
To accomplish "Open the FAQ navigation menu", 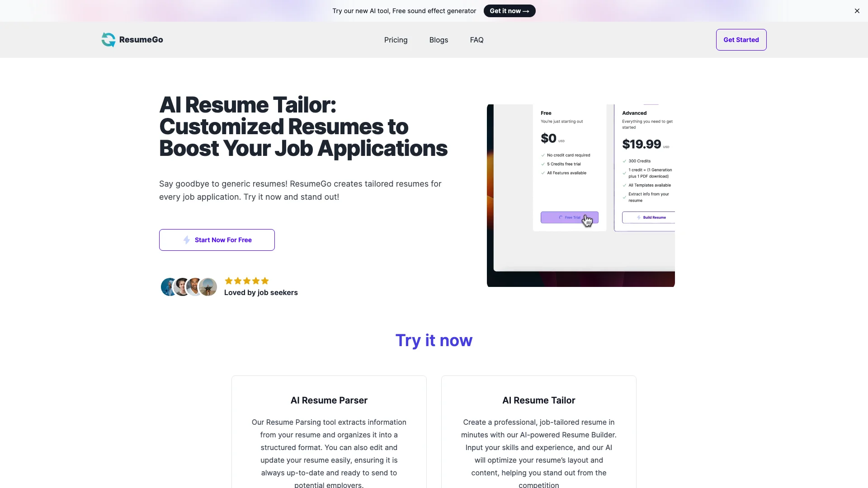I will (x=477, y=39).
